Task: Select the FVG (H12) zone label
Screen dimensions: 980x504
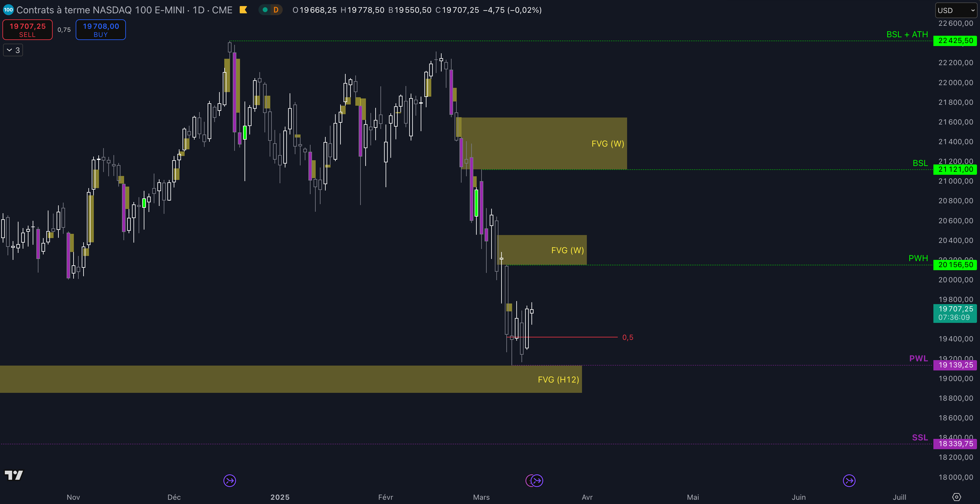Action: point(558,380)
